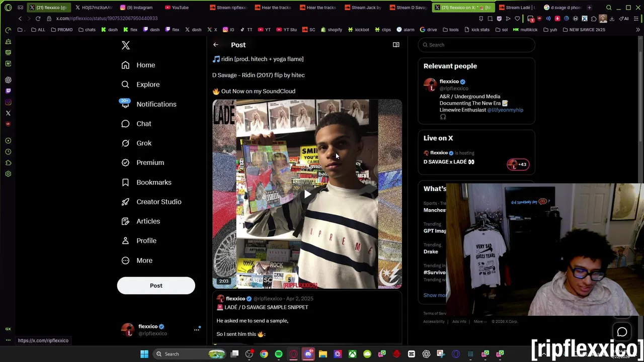Click Windows taskbar Search box
Image resolution: width=644 pixels, height=362 pixels.
coord(190,354)
